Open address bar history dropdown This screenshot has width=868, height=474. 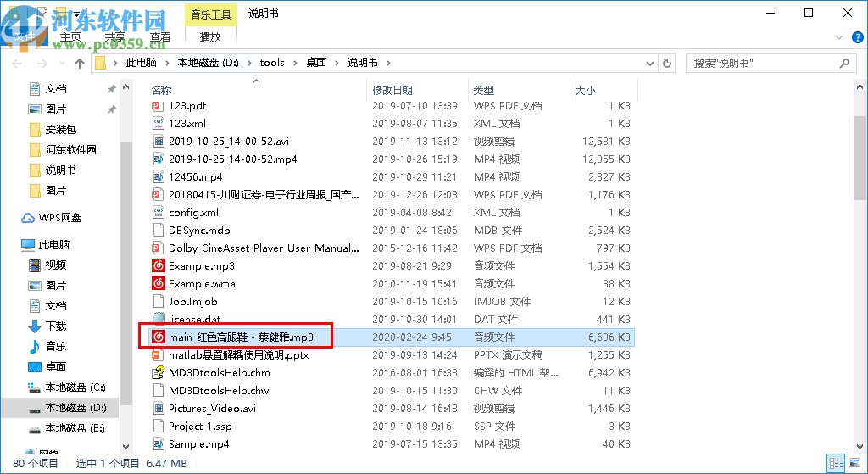pyautogui.click(x=650, y=63)
